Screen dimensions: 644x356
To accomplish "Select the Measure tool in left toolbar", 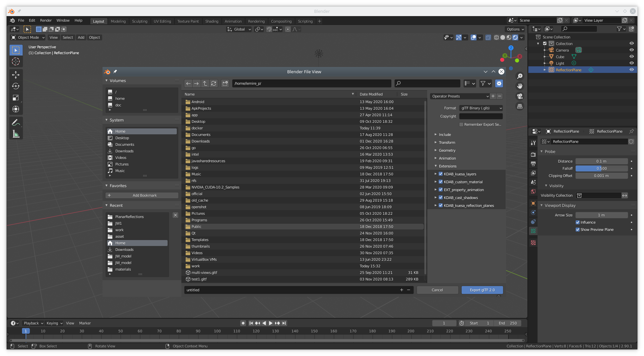I will coord(16,134).
